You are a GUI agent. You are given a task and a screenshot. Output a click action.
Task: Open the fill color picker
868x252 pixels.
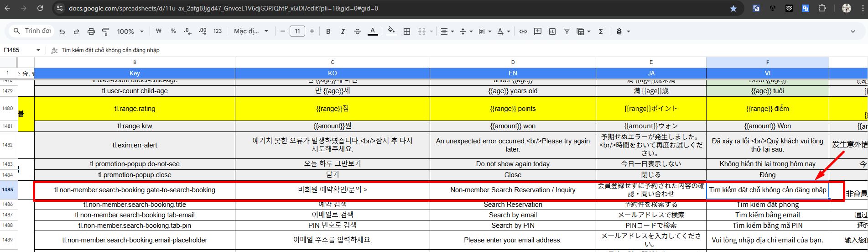391,31
